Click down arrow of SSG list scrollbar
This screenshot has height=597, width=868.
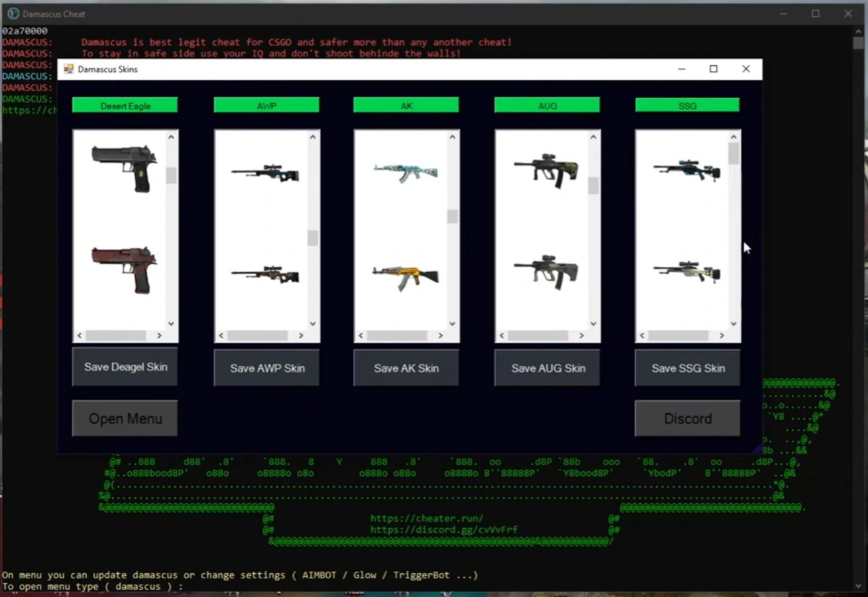tap(733, 323)
